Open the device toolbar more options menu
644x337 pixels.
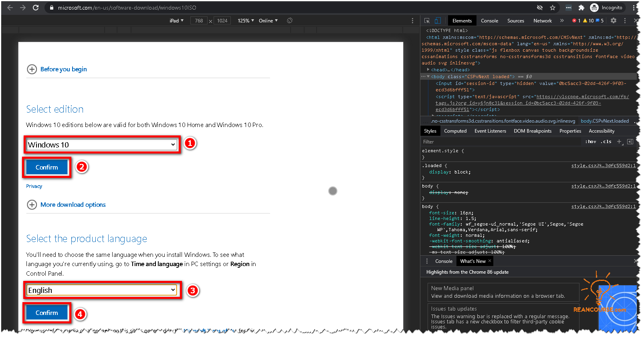coord(412,20)
